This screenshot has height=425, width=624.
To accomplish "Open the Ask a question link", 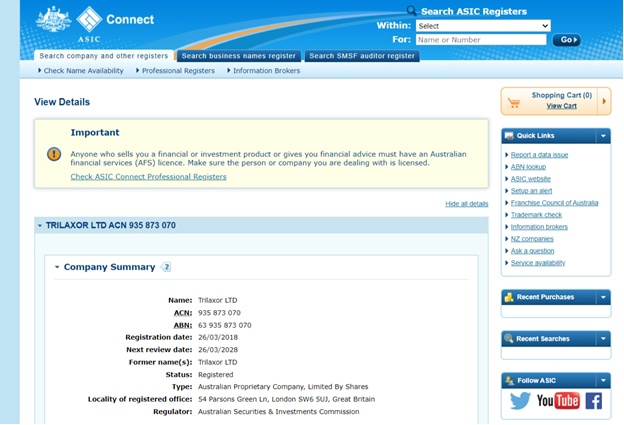I will [x=532, y=251].
